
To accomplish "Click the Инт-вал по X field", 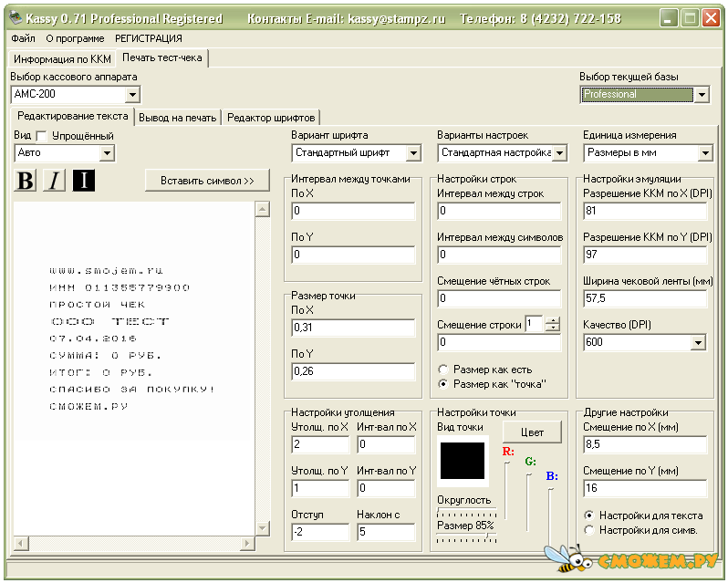I will coord(386,444).
